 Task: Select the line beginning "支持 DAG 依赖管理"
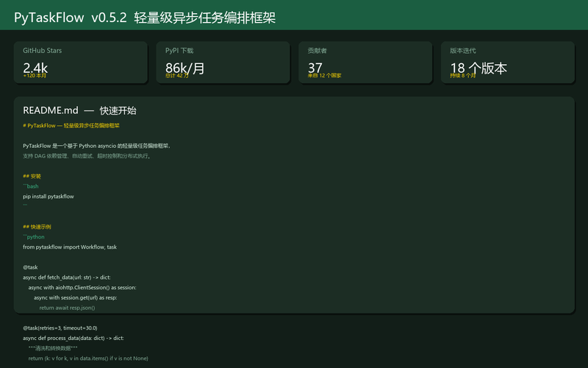coord(87,156)
